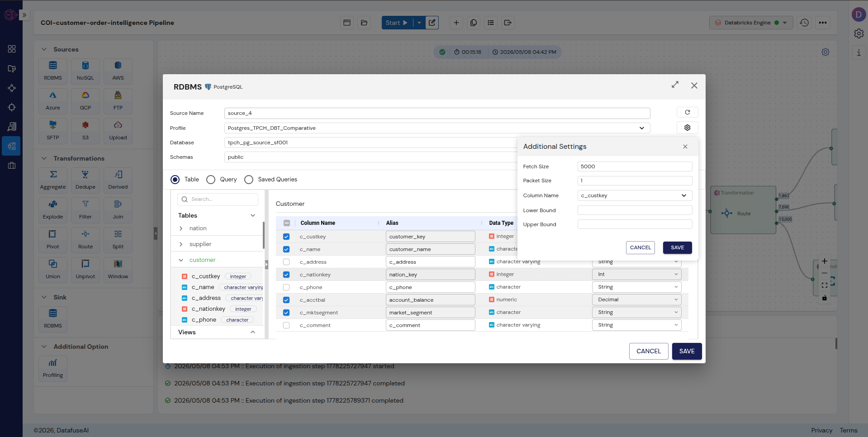Edit the customer_key alias field
The height and width of the screenshot is (437, 868).
pos(430,237)
